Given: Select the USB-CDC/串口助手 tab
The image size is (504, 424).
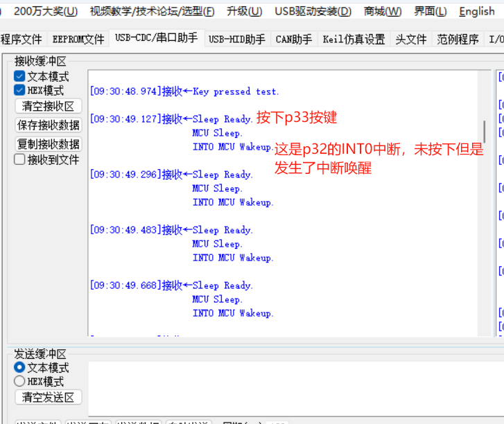Looking at the screenshot, I should 156,38.
